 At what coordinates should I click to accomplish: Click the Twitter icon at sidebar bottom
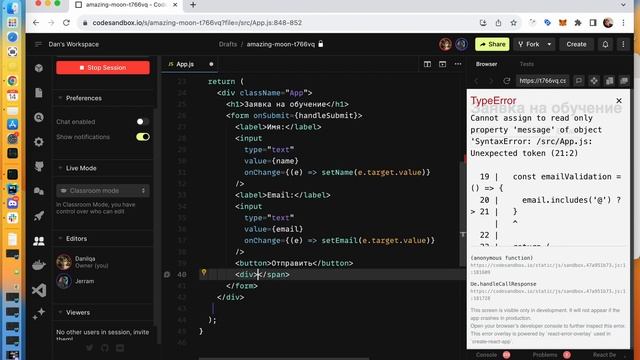point(89,348)
